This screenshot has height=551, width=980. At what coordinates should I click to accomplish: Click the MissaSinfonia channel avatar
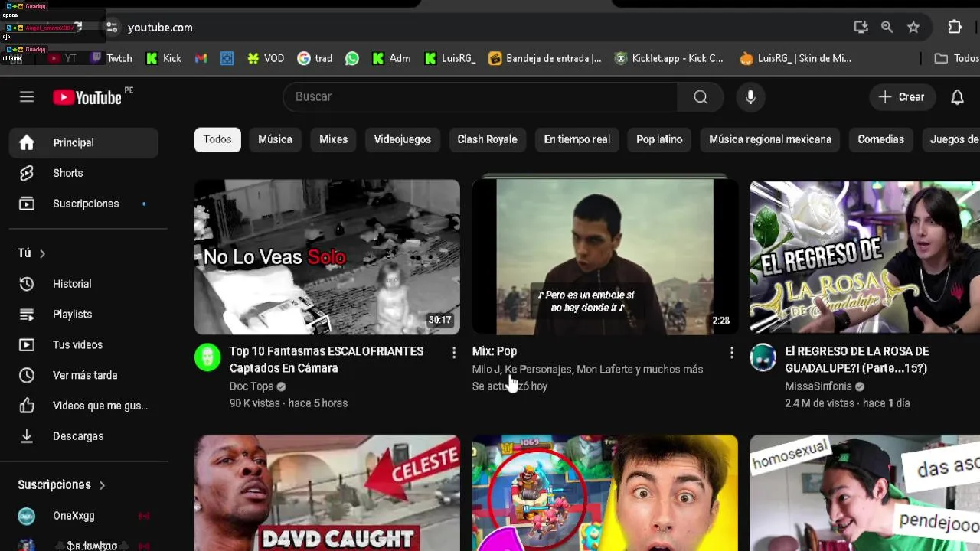coord(763,357)
